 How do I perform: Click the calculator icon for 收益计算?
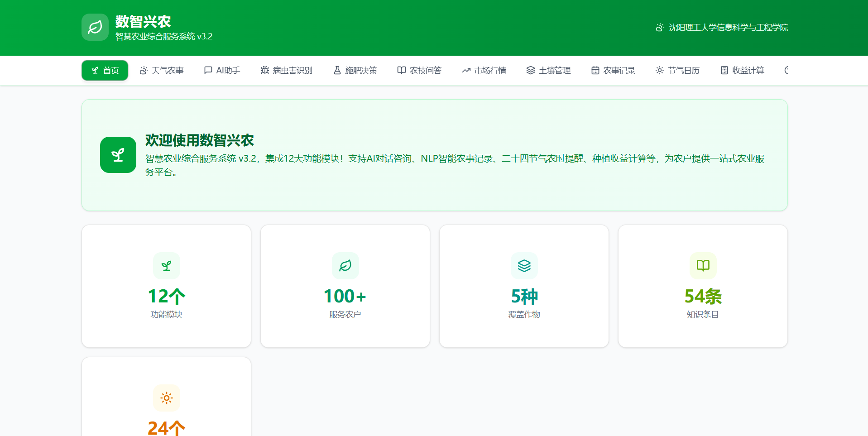[724, 70]
